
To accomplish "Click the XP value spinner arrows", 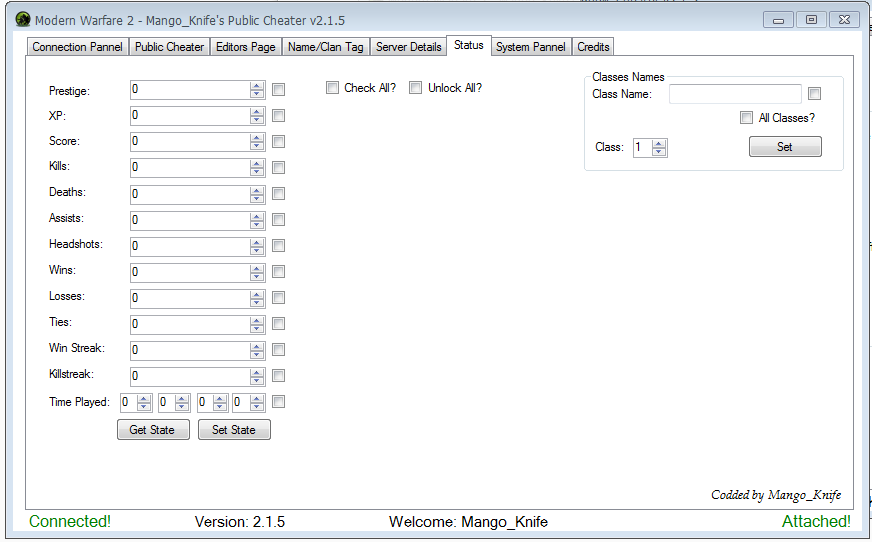I will point(257,116).
